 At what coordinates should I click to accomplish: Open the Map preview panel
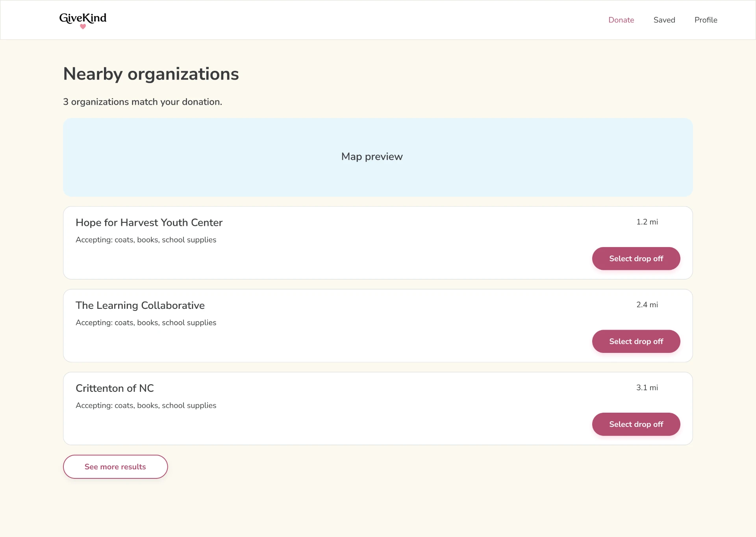[x=378, y=157]
